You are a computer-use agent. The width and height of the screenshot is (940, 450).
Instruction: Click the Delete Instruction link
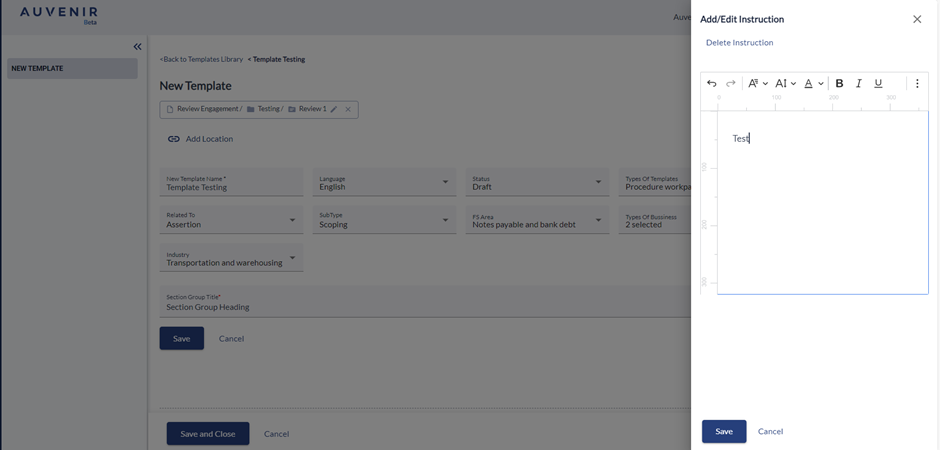pos(739,43)
